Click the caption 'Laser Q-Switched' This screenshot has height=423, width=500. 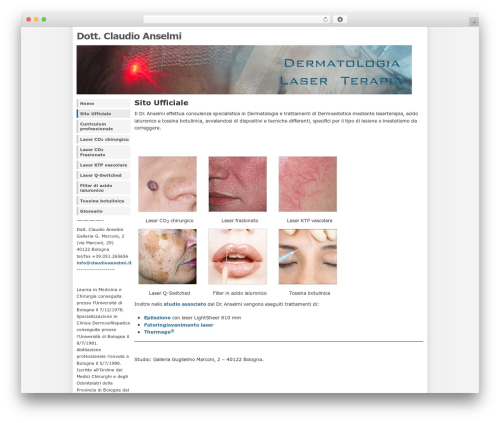pyautogui.click(x=169, y=293)
